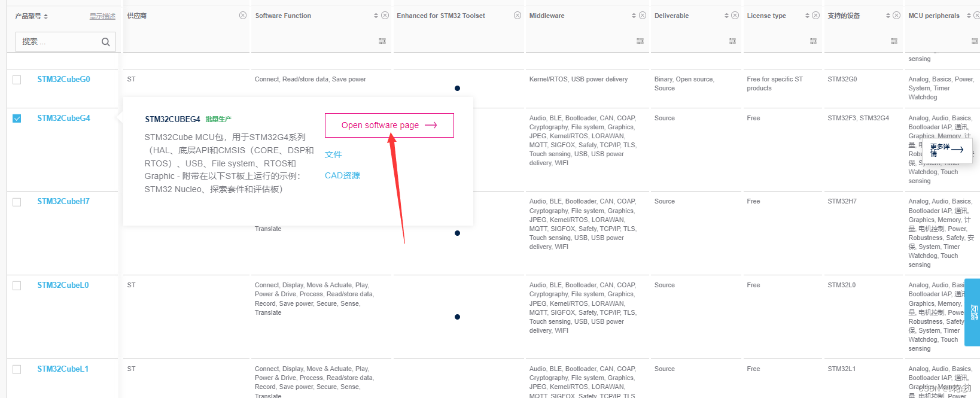This screenshot has height=398, width=980.
Task: Open the Deliverable filter options icon
Action: [732, 41]
